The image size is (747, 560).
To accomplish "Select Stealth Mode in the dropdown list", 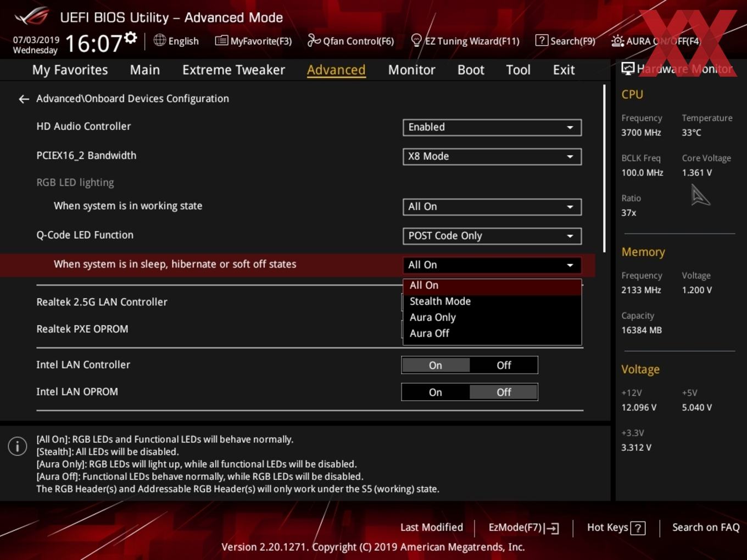I will (x=492, y=301).
